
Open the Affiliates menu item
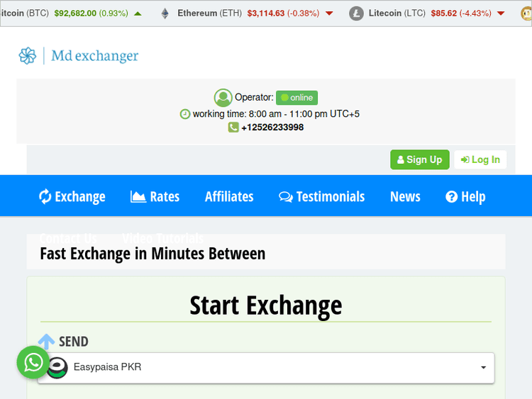[229, 196]
